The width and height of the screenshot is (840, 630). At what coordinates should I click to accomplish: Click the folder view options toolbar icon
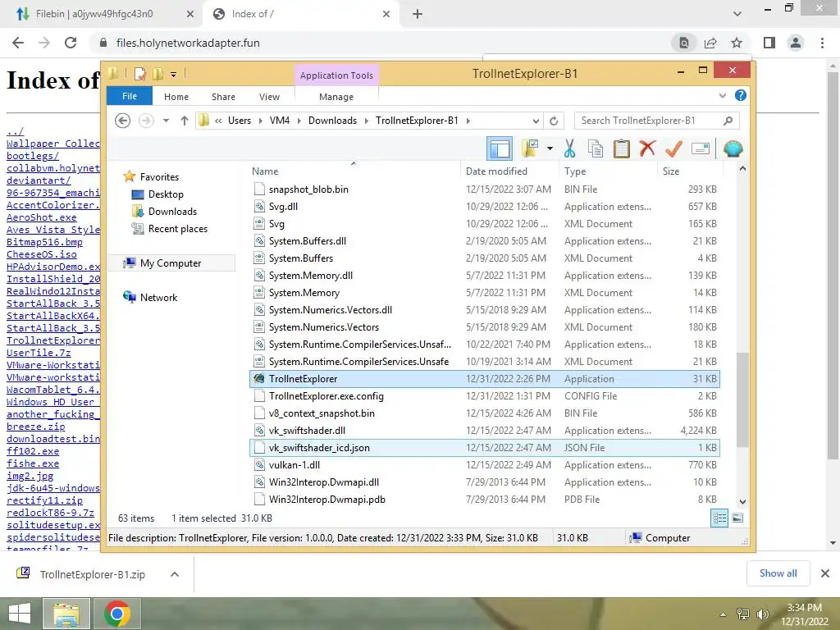click(x=530, y=148)
